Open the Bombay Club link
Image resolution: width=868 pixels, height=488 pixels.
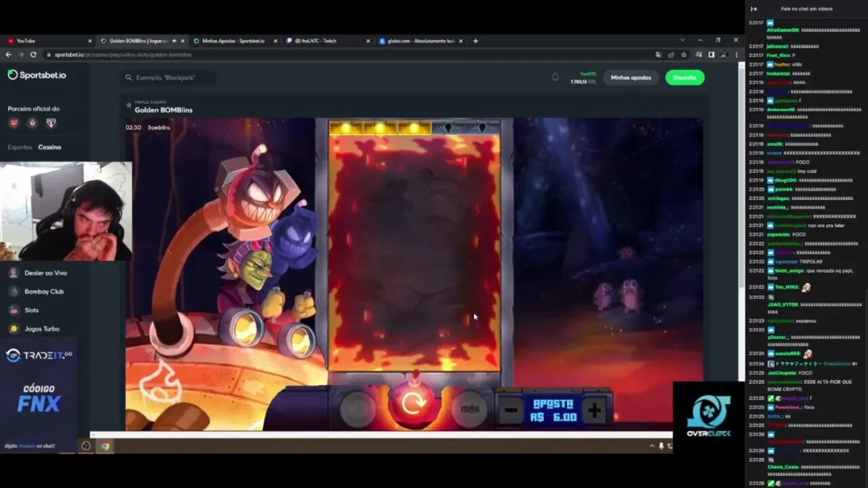[x=44, y=291]
